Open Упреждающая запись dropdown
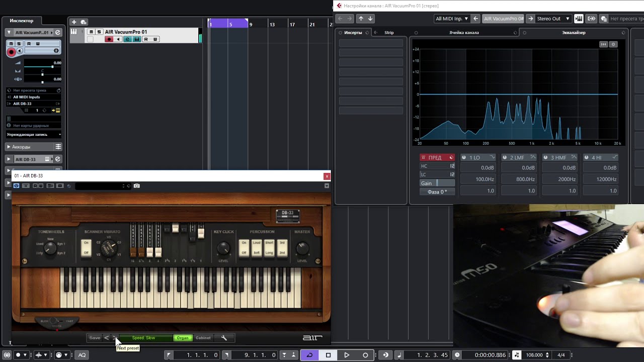 tap(34, 135)
